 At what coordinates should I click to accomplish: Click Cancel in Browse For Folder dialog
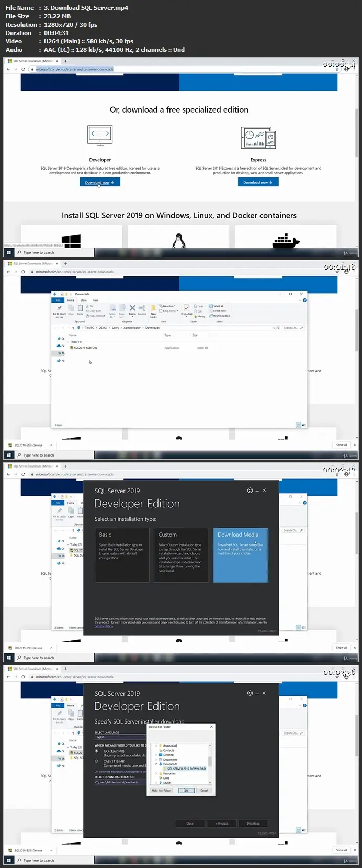point(204,791)
